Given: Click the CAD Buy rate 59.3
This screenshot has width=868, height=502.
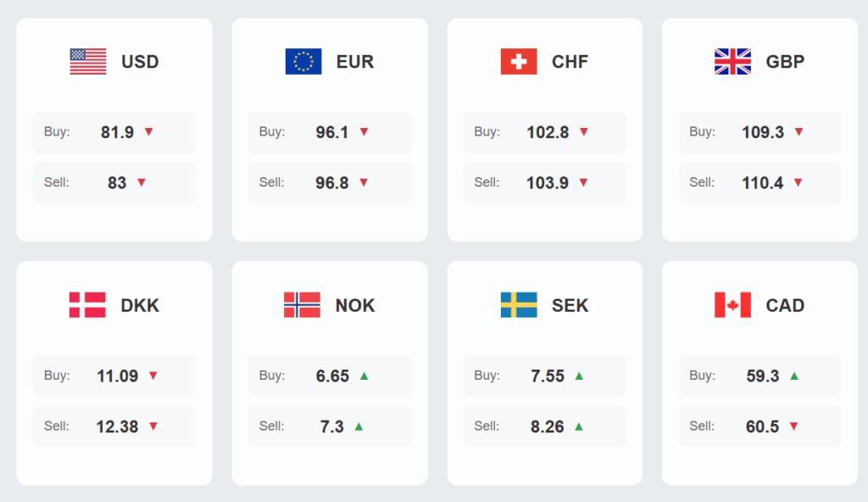Looking at the screenshot, I should coord(763,376).
